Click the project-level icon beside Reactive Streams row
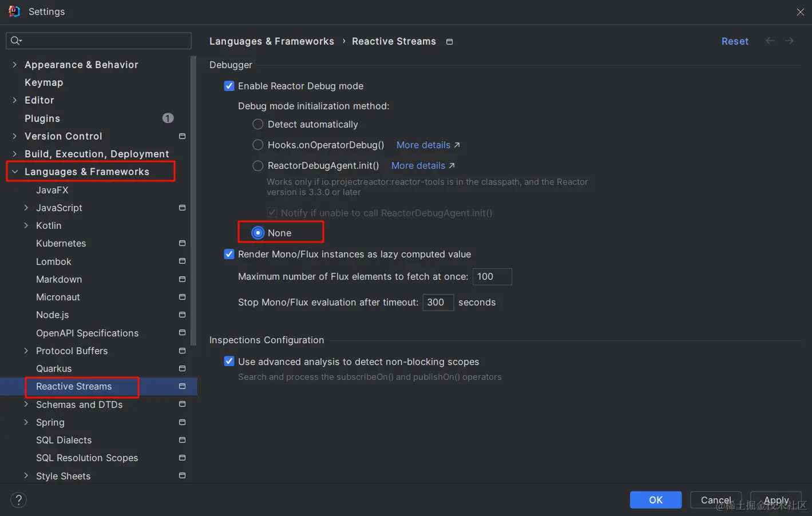This screenshot has width=812, height=516. (182, 386)
